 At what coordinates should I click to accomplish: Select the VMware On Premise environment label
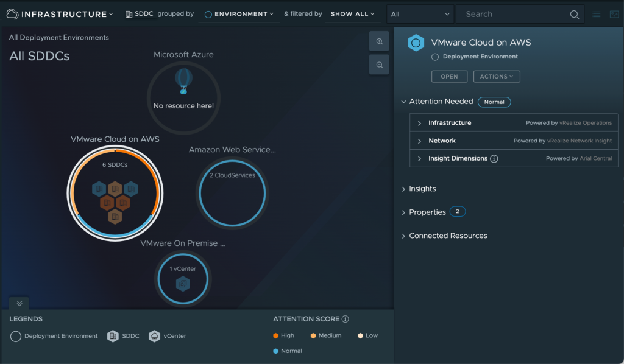click(x=183, y=243)
